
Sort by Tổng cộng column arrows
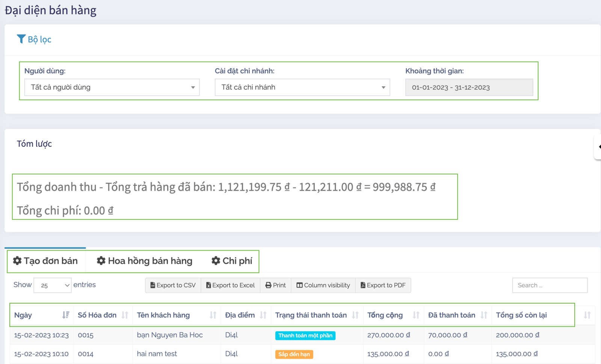[416, 315]
